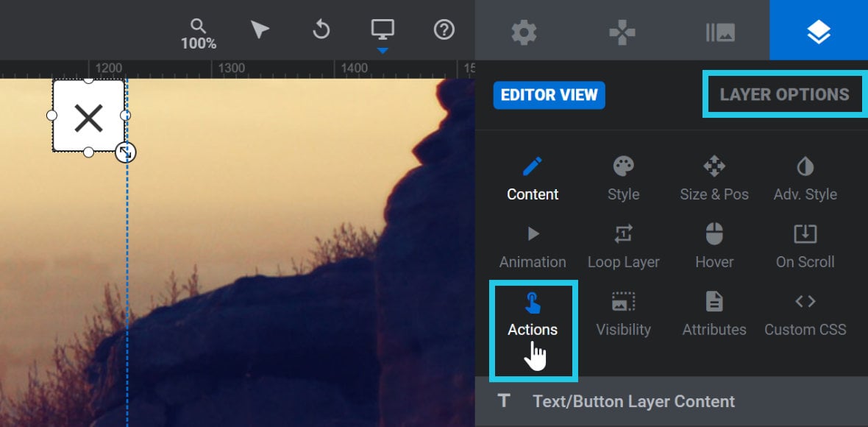This screenshot has height=427, width=868.
Task: Open Hover settings with mouse icon
Action: [x=714, y=247]
